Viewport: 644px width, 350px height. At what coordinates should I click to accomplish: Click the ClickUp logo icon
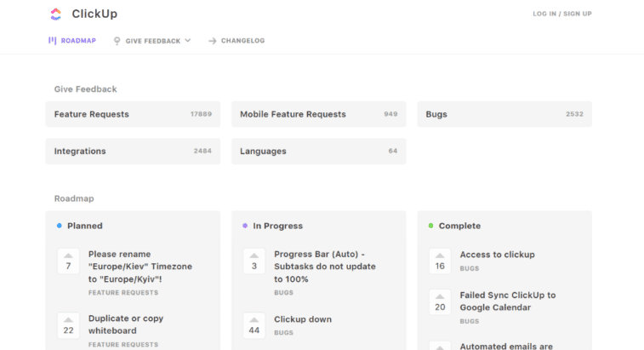click(x=56, y=14)
